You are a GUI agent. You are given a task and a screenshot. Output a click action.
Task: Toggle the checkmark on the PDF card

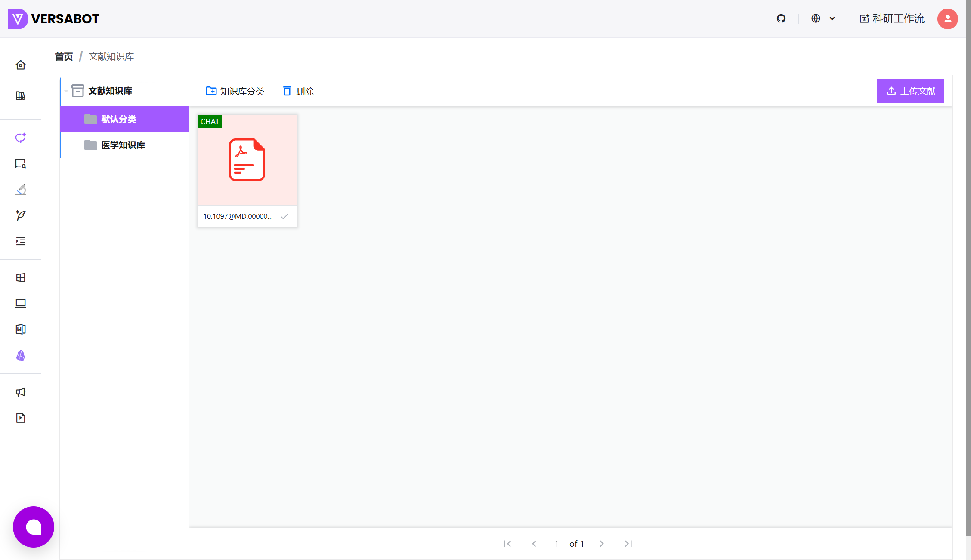pyautogui.click(x=284, y=216)
